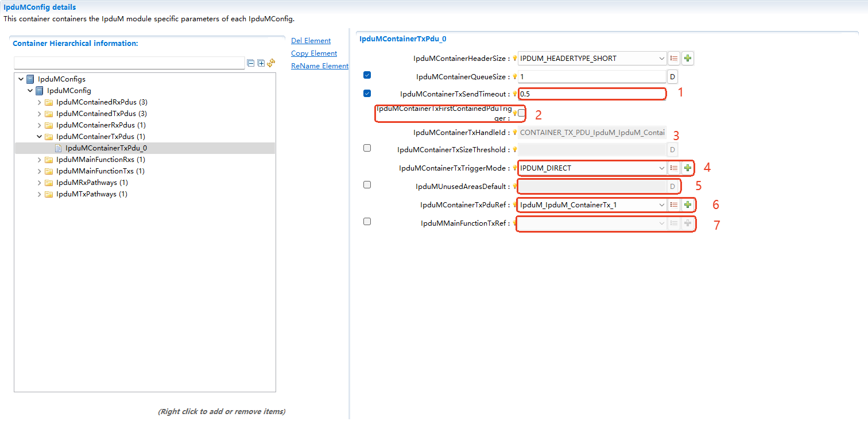Check the IpduMMainFunctionTxRef checkbox
The image size is (868, 421).
pos(367,221)
